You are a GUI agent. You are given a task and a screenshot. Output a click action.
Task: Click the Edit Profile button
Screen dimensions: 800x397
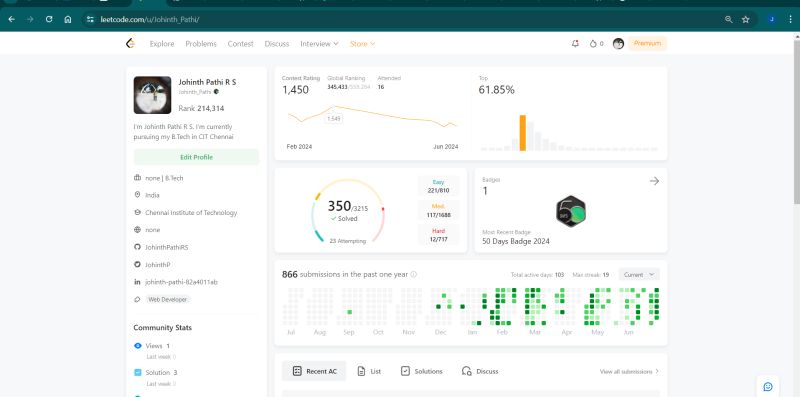click(196, 157)
